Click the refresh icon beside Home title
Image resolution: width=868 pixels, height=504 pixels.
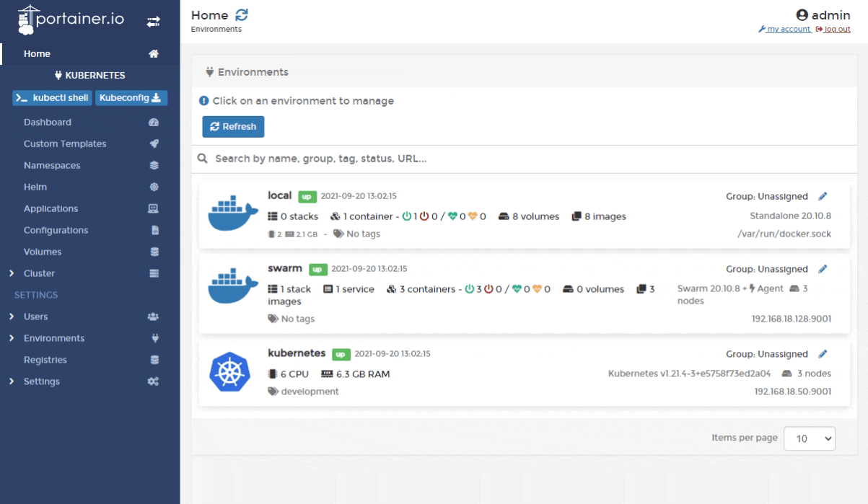pyautogui.click(x=242, y=16)
